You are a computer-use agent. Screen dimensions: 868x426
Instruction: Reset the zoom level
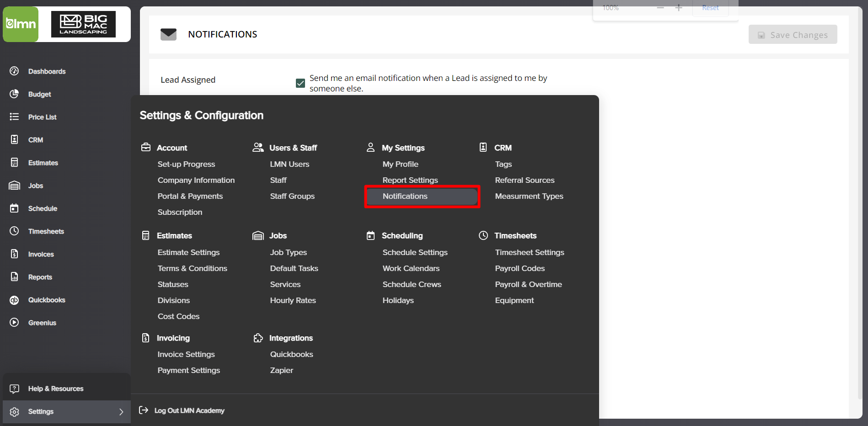click(710, 8)
